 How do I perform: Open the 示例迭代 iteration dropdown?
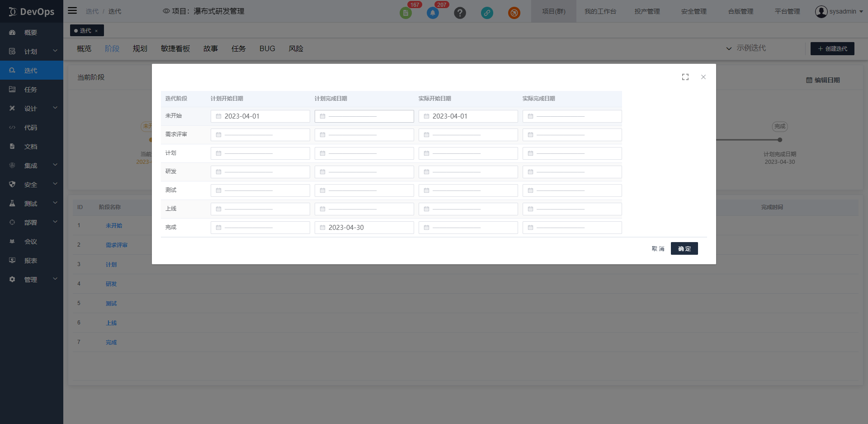point(746,48)
